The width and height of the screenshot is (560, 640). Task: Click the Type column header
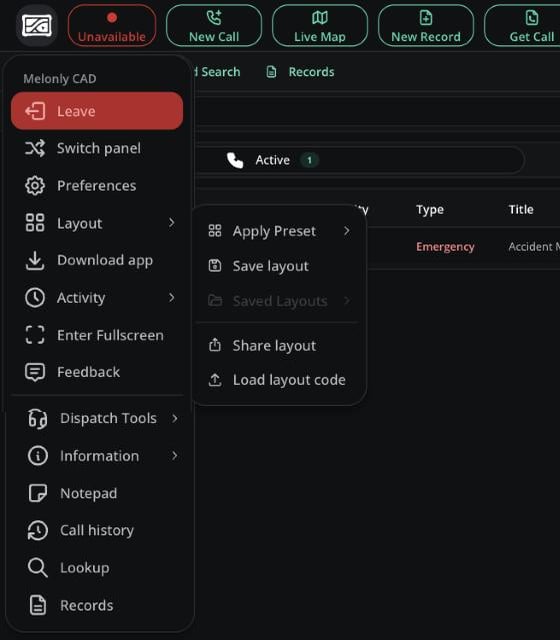430,210
